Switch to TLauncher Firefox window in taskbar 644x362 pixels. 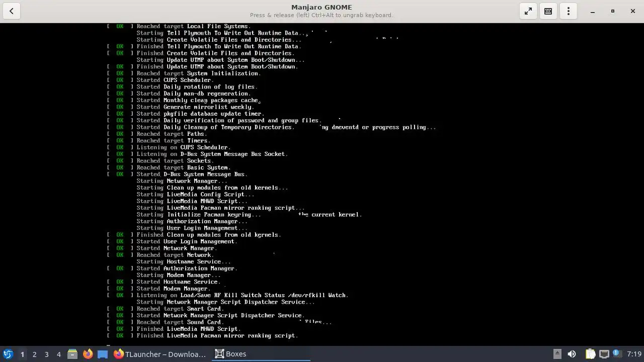(159, 354)
